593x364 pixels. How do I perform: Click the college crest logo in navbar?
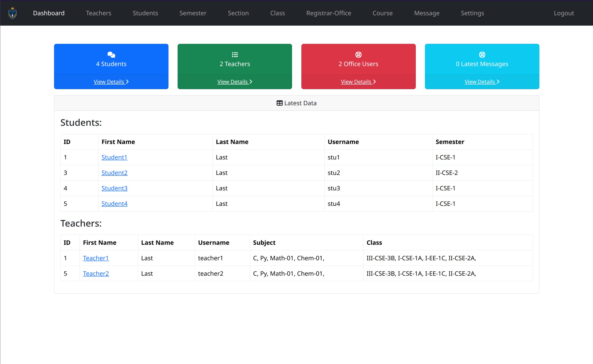pos(13,13)
